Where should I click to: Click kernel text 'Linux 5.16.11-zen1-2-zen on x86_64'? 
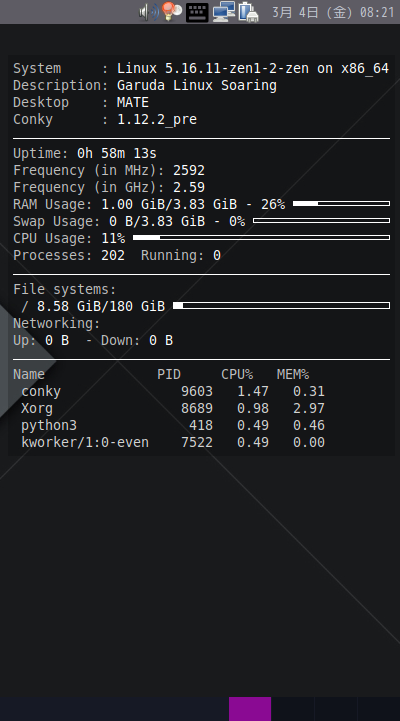tap(253, 69)
